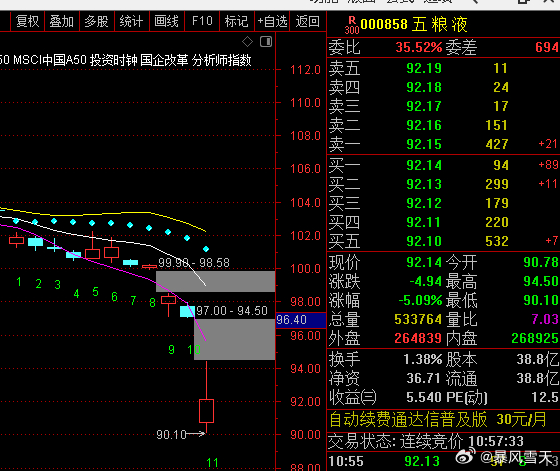Select the 多股 multi-stock view
Image resolution: width=560 pixels, height=471 pixels.
coord(96,21)
